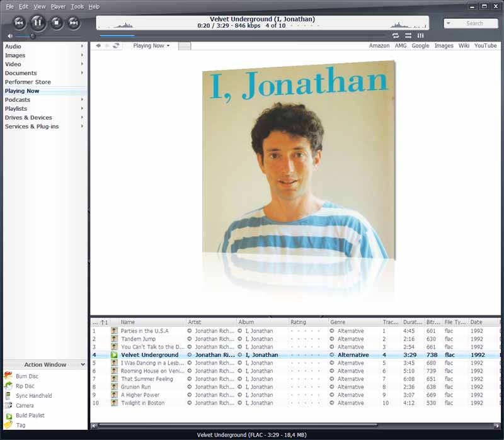Open the View menu

[x=40, y=6]
